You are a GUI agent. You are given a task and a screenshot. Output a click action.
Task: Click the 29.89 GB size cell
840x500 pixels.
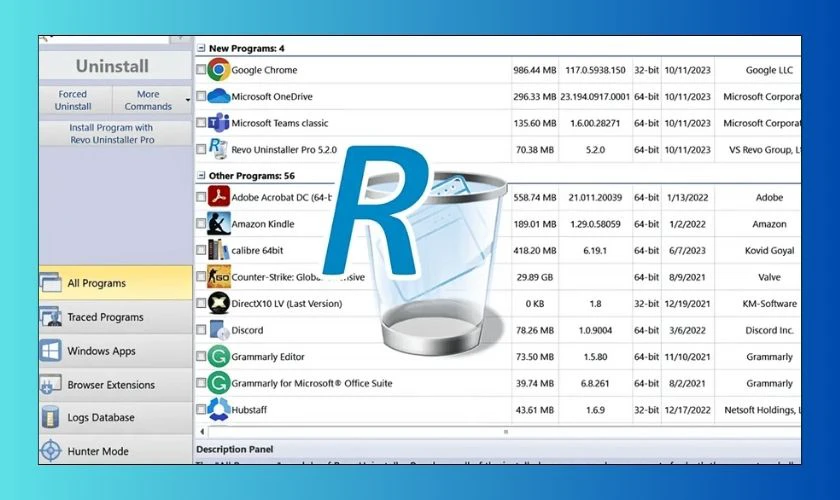pos(535,277)
